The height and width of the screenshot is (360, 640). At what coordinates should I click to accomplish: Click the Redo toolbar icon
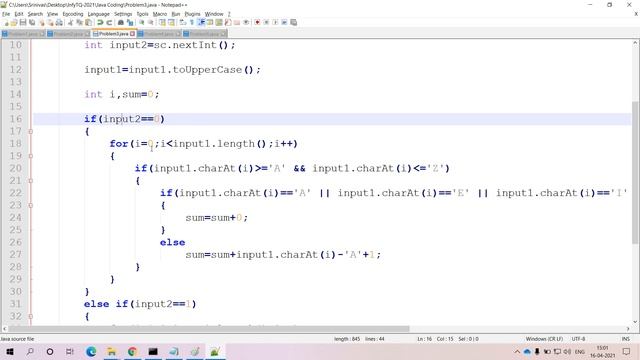(x=109, y=22)
